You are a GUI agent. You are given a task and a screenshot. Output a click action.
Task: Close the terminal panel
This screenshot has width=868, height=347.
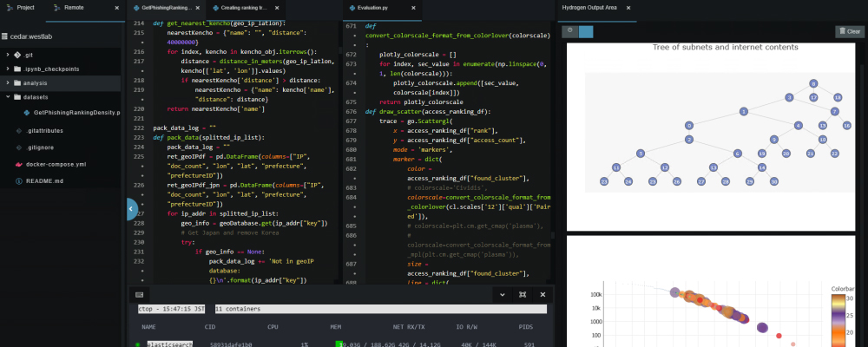542,294
